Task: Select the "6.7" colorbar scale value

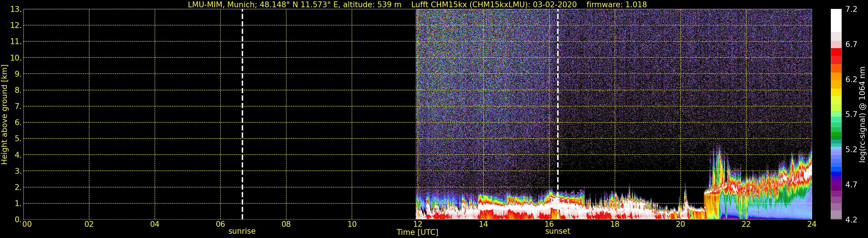Action: [x=851, y=44]
